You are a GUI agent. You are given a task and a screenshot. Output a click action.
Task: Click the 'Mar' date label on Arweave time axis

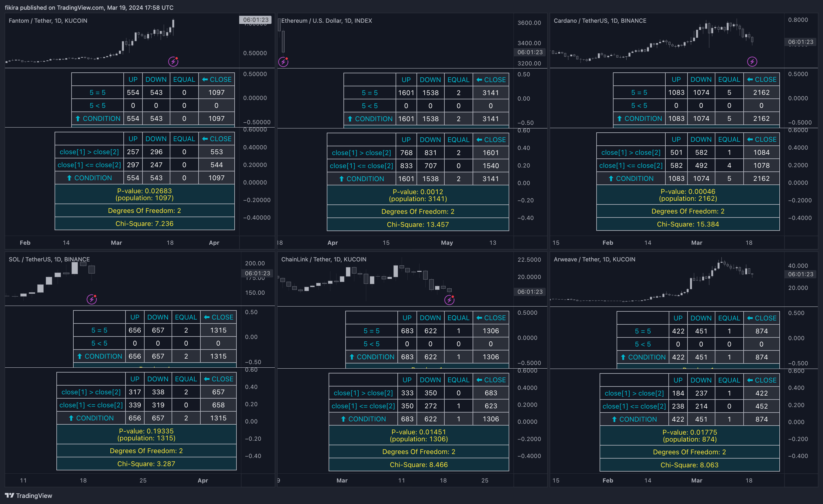click(696, 480)
